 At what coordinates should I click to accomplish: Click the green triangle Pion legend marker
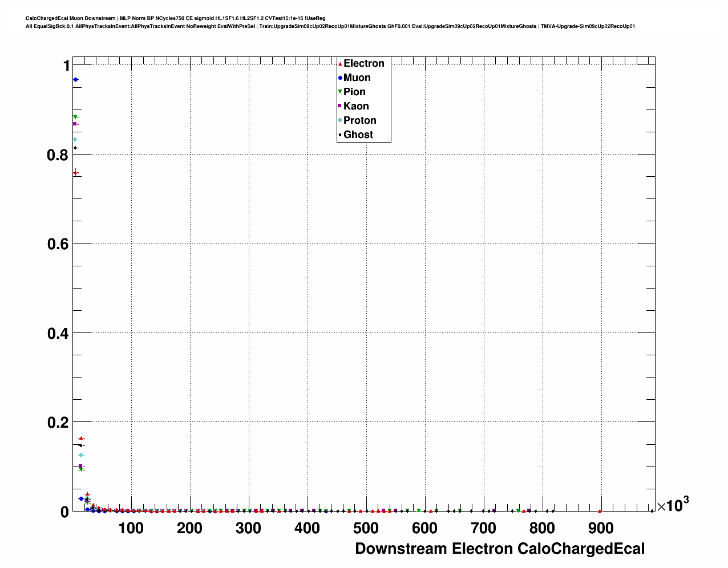pyautogui.click(x=340, y=92)
